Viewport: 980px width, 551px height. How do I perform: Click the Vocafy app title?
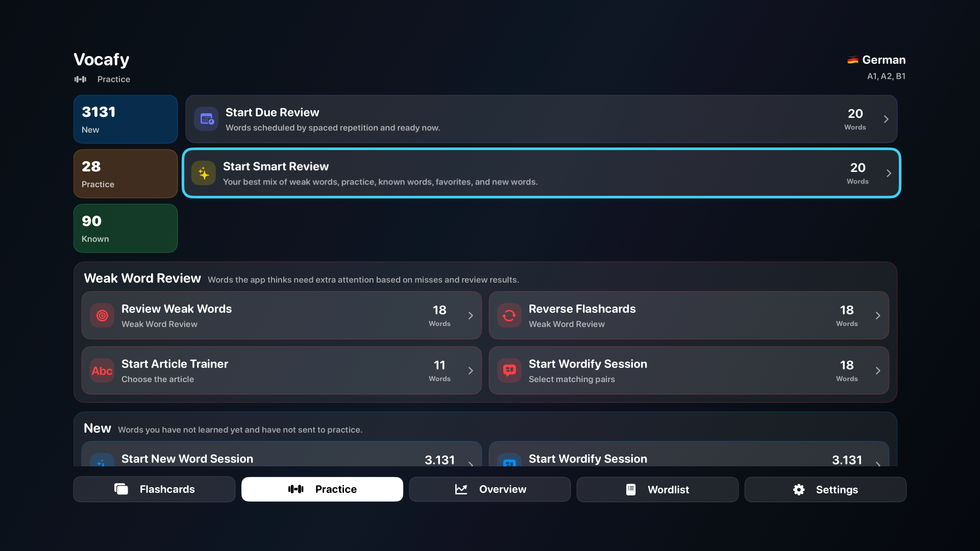[102, 60]
